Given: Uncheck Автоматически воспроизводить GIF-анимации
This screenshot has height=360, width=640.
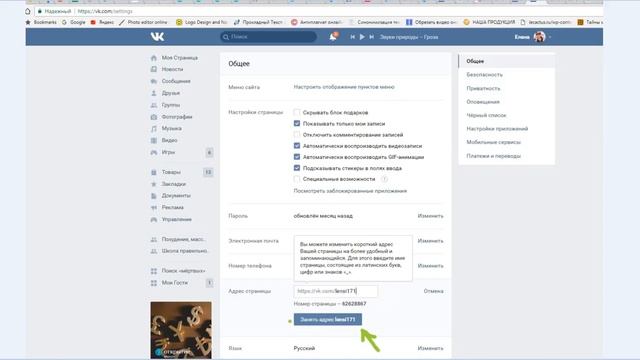Looking at the screenshot, I should point(297,157).
